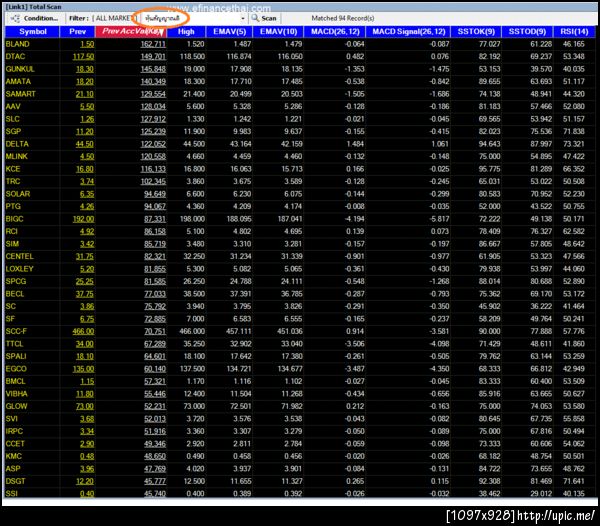The image size is (600, 526).
Task: Sort by EMAV(5) column header
Action: tap(230, 31)
